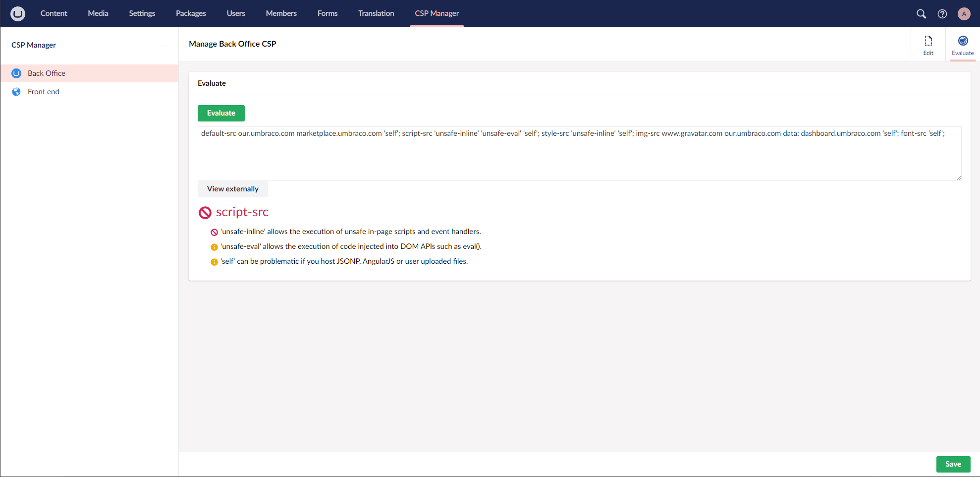980x477 pixels.
Task: Click the script-src heading
Action: click(242, 212)
